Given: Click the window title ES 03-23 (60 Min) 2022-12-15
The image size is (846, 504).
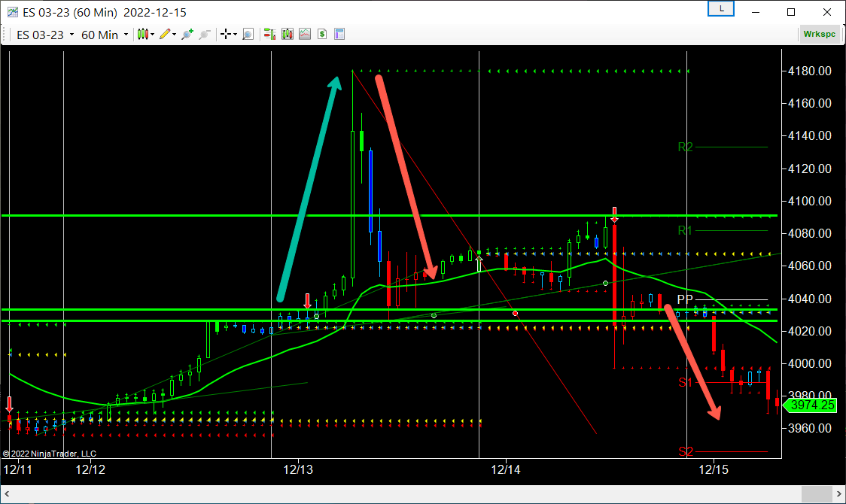Looking at the screenshot, I should pyautogui.click(x=105, y=12).
